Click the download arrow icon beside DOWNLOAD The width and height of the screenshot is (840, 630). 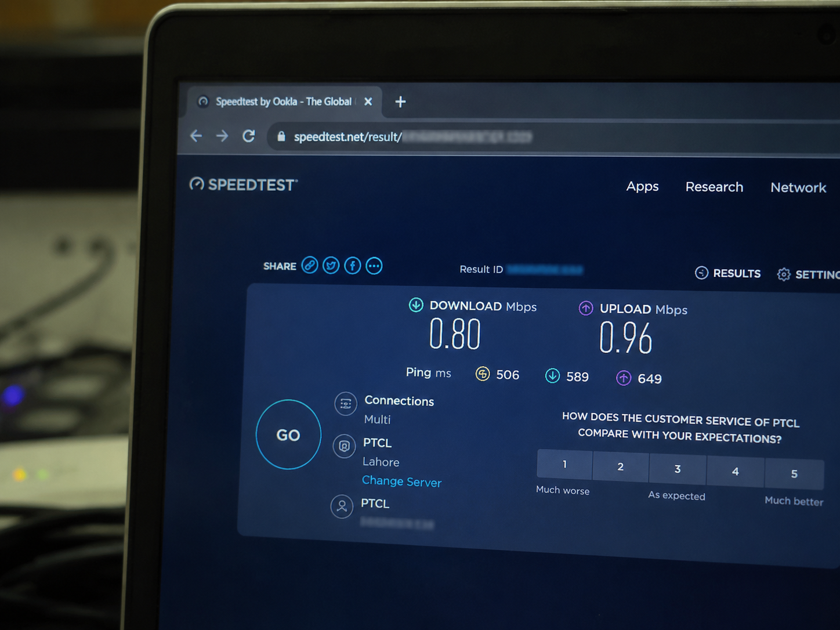[x=416, y=305]
